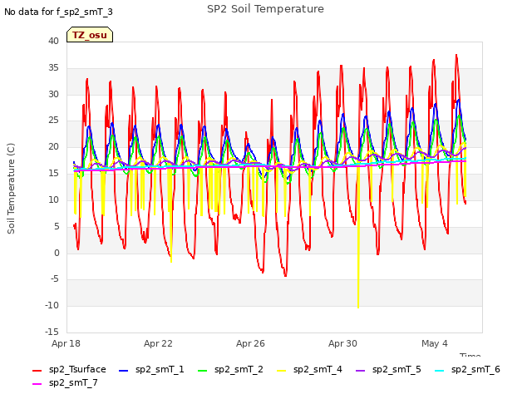Click the May 4 x-axis tick label

(x=435, y=343)
